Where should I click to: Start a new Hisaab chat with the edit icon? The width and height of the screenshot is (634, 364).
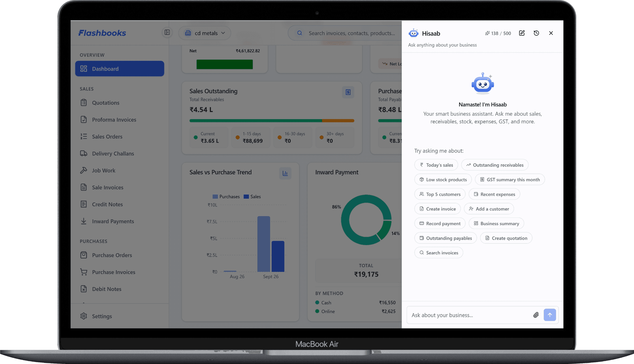[522, 33]
